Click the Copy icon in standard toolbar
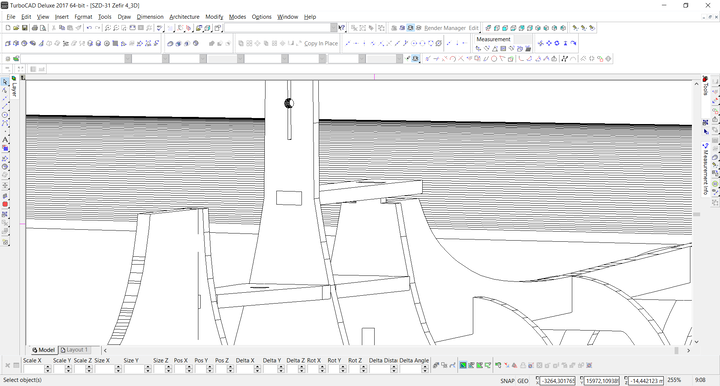Screen dimensions: 720x386 coord(62,28)
